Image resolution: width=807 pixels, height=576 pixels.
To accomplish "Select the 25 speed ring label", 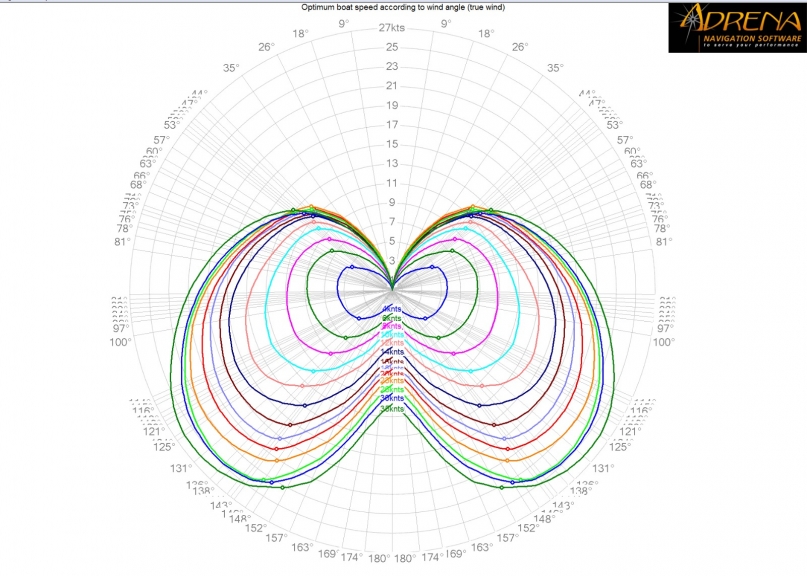I will click(x=392, y=47).
